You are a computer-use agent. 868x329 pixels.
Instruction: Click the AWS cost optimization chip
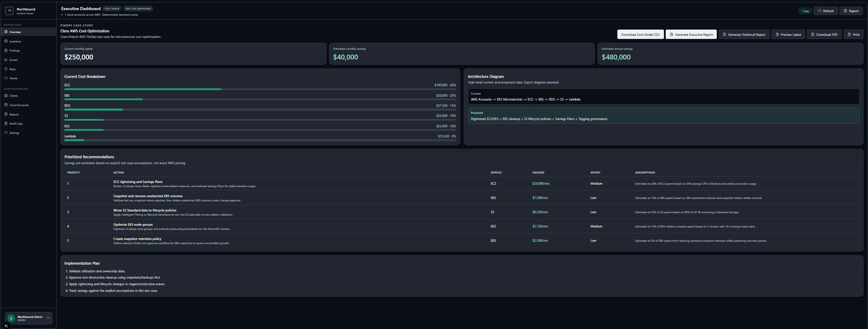point(138,8)
